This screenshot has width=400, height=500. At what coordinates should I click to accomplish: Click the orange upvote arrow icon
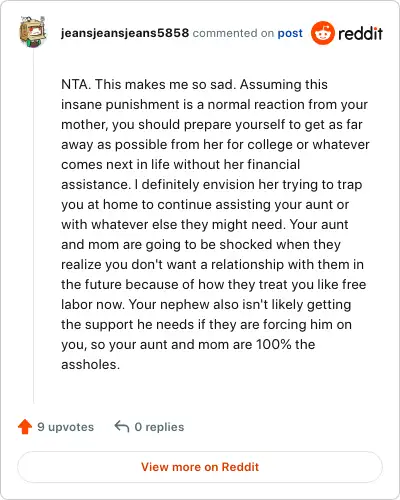click(x=25, y=427)
